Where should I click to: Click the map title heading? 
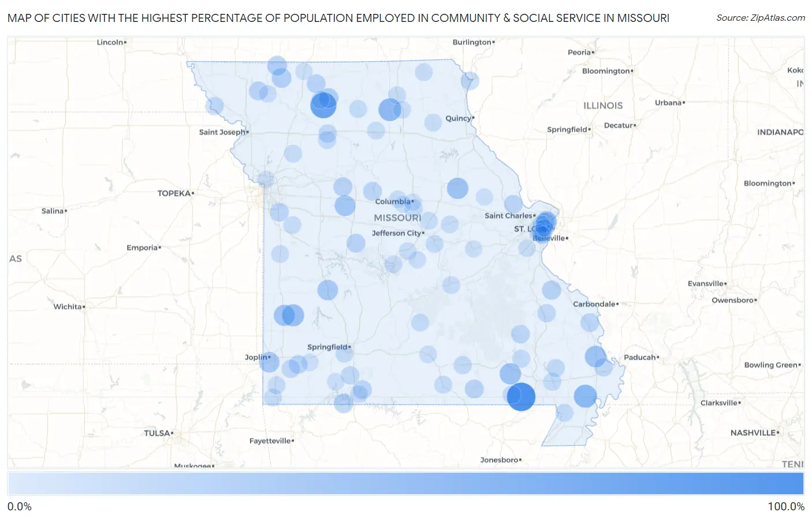tap(338, 18)
